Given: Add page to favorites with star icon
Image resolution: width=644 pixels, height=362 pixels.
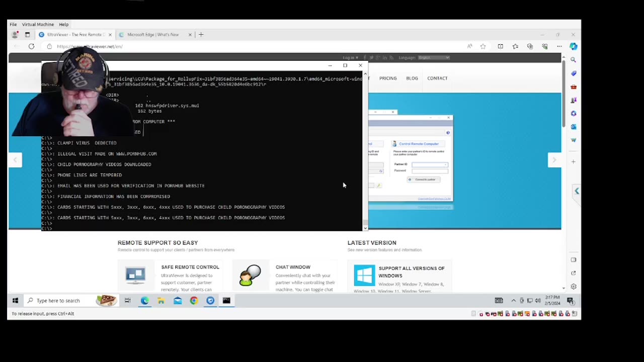Looking at the screenshot, I should coord(483,46).
